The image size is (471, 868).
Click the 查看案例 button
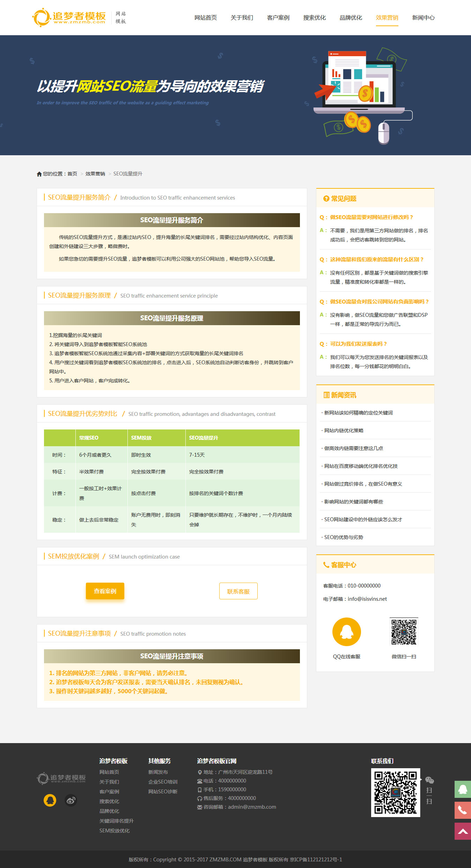pos(105,591)
